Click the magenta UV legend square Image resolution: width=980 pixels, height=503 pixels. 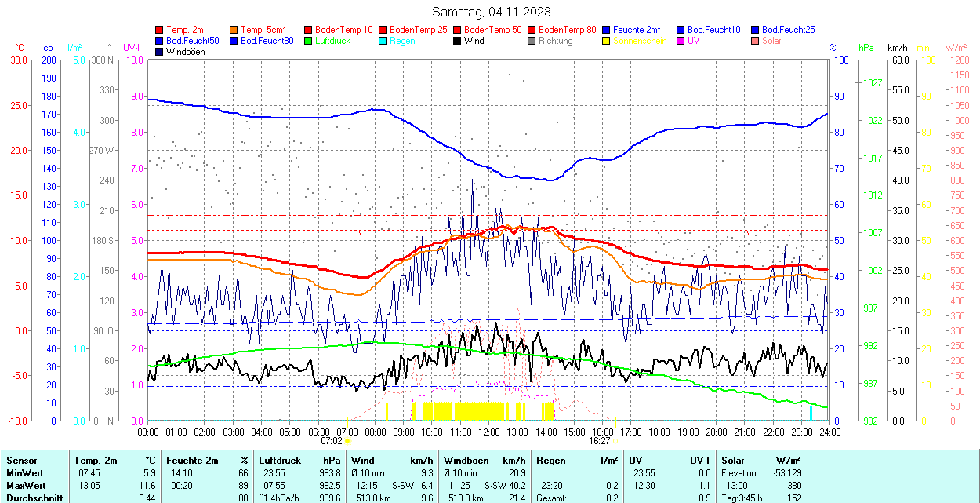click(x=681, y=41)
